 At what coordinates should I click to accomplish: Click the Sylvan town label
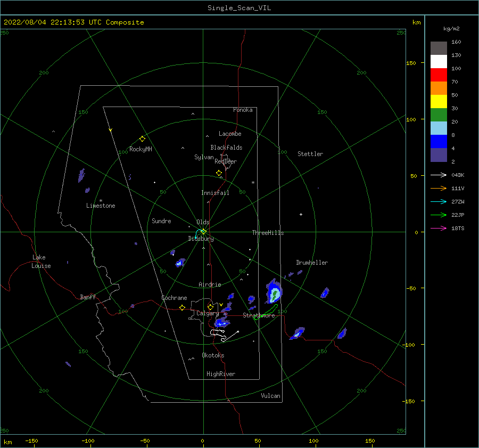204,157
